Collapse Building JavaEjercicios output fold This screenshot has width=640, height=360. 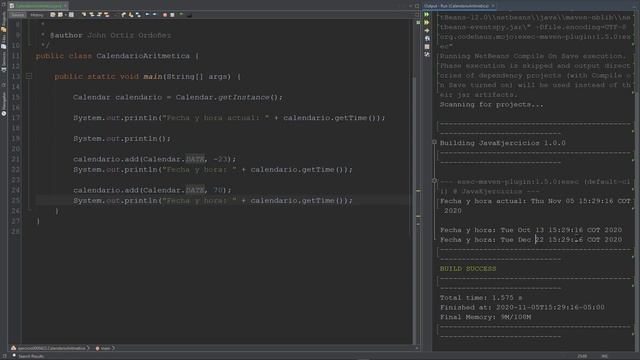click(x=434, y=142)
